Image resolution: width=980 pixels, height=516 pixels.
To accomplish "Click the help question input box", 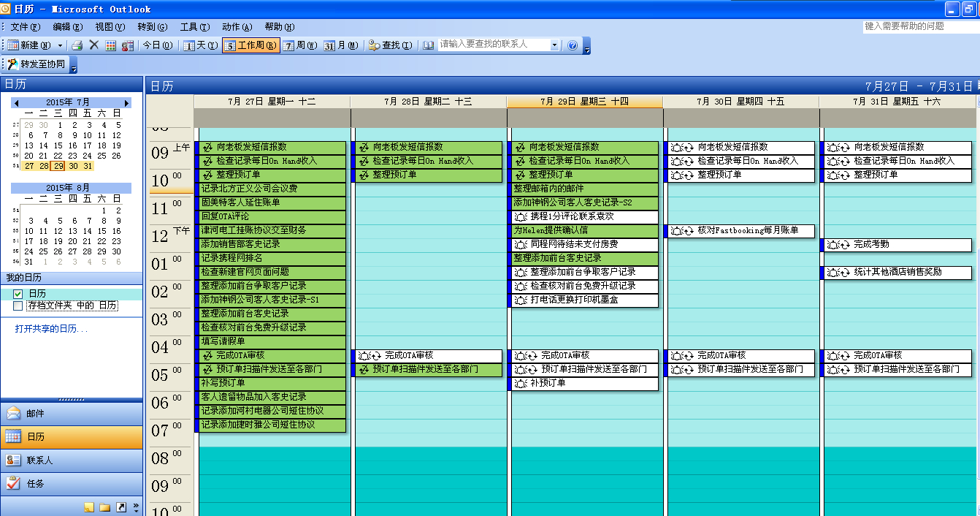I will pos(920,26).
